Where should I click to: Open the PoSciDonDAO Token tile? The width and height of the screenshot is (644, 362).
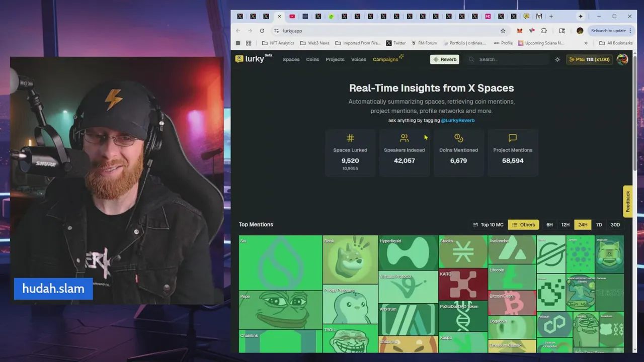(x=463, y=316)
